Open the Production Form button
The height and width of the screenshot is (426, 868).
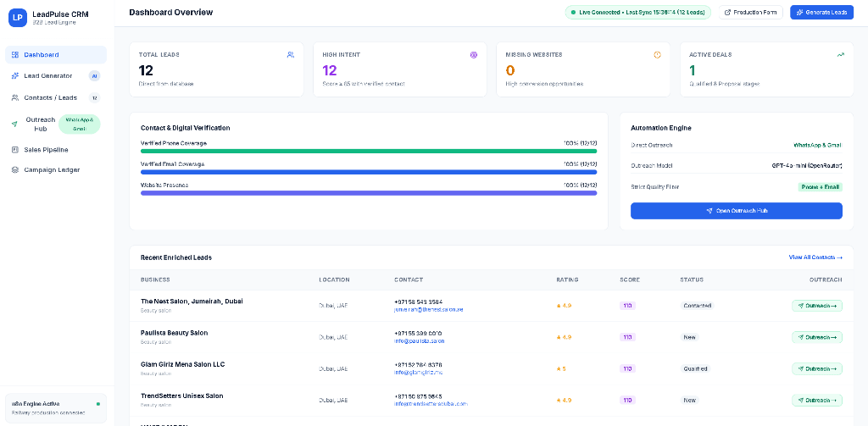[751, 12]
